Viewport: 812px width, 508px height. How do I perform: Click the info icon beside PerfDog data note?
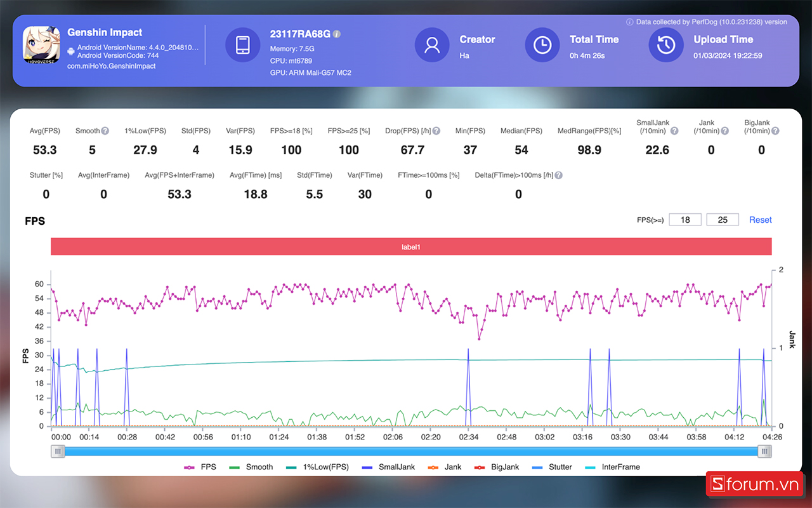click(630, 22)
